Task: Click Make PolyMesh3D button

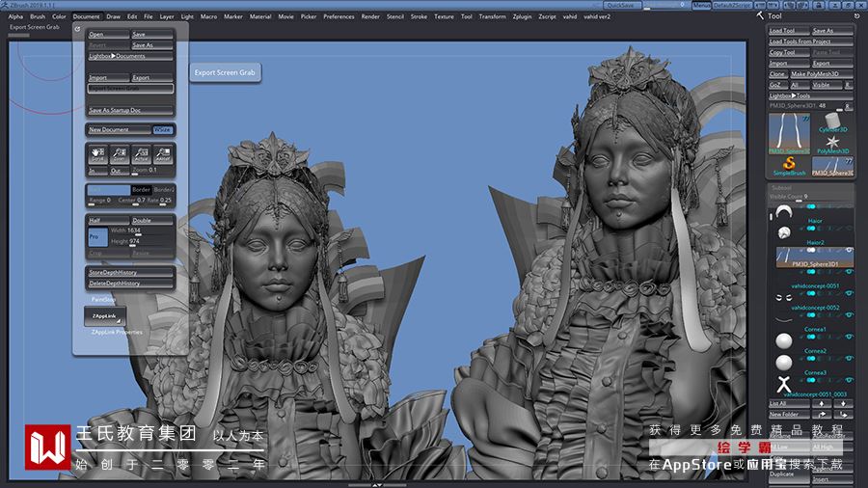Action: pos(821,73)
